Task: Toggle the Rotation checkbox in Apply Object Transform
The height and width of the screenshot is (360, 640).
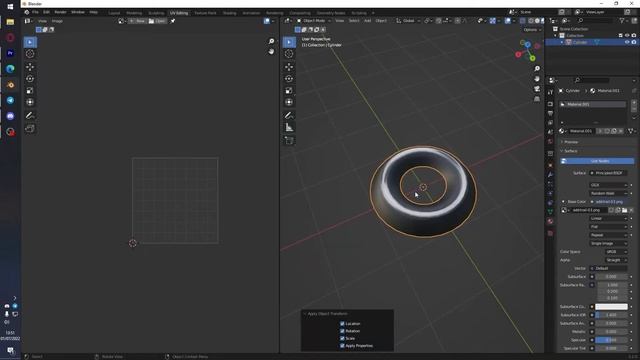Action: click(342, 331)
